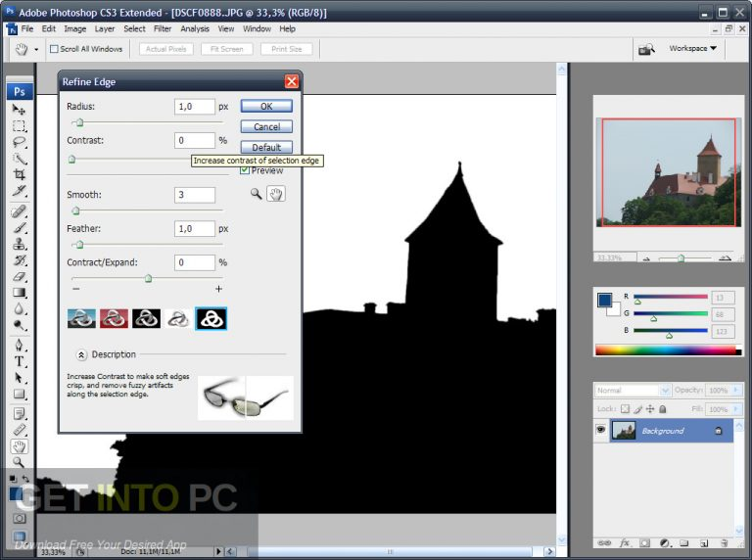
Task: Toggle the Preview checkbox
Action: pos(245,170)
